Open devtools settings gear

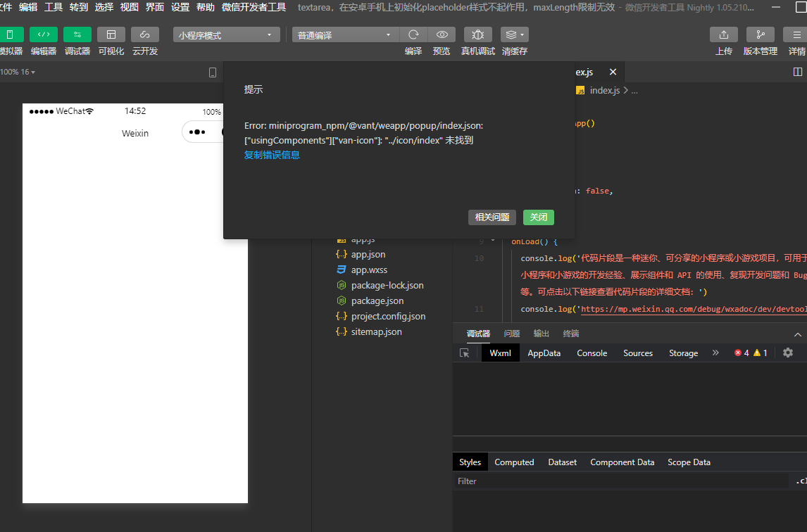pyautogui.click(x=788, y=353)
